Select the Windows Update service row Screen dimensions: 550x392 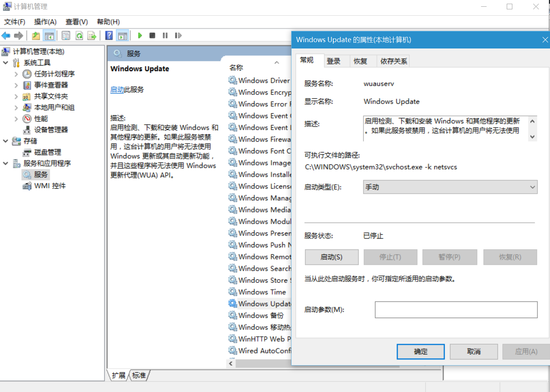point(260,304)
